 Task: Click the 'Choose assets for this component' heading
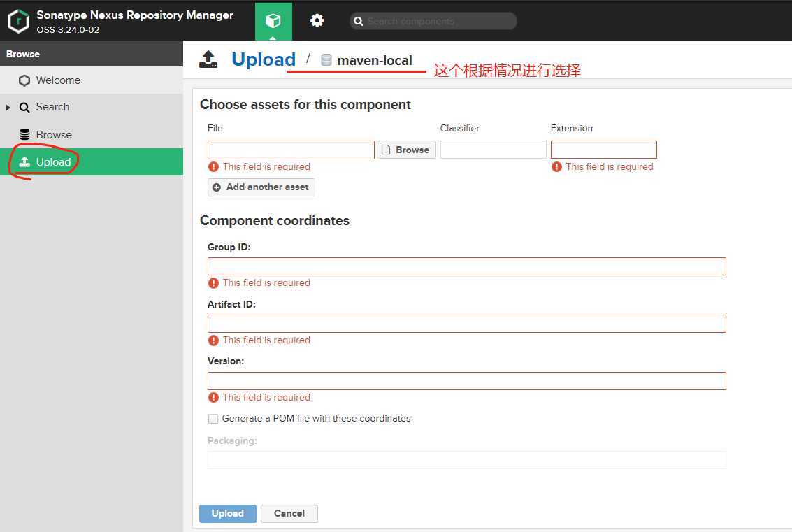click(305, 105)
